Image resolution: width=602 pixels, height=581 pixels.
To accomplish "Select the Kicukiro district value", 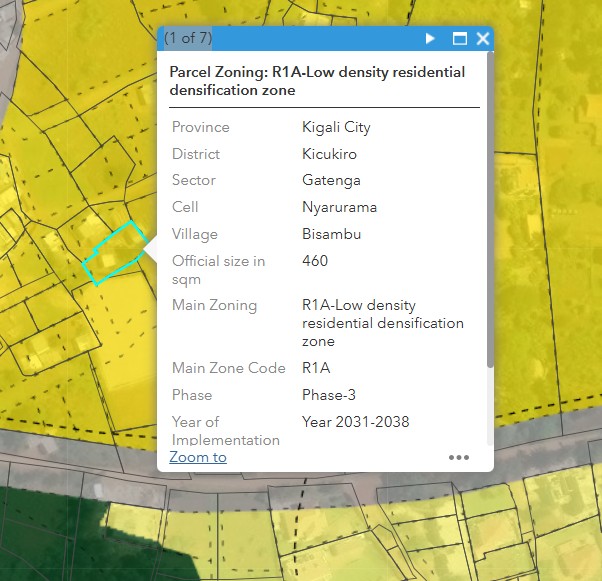I will [x=329, y=154].
